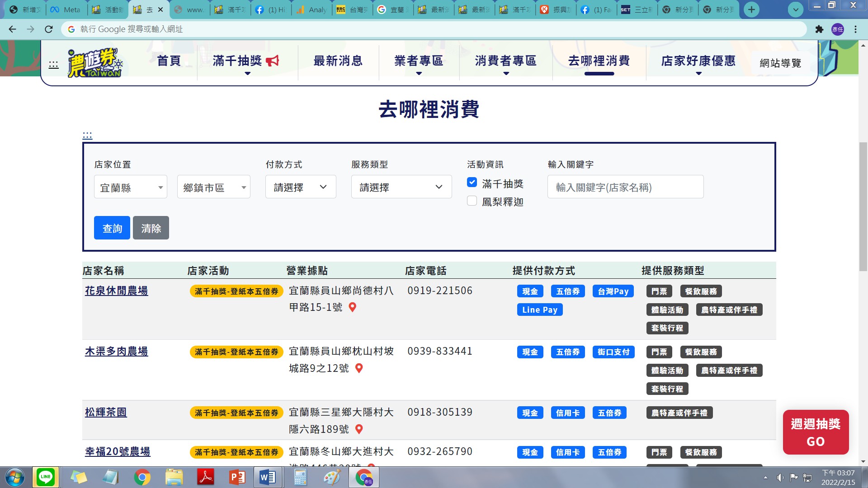
Task: Click the map pin for 花泉休閒農場 address
Action: pyautogui.click(x=353, y=307)
